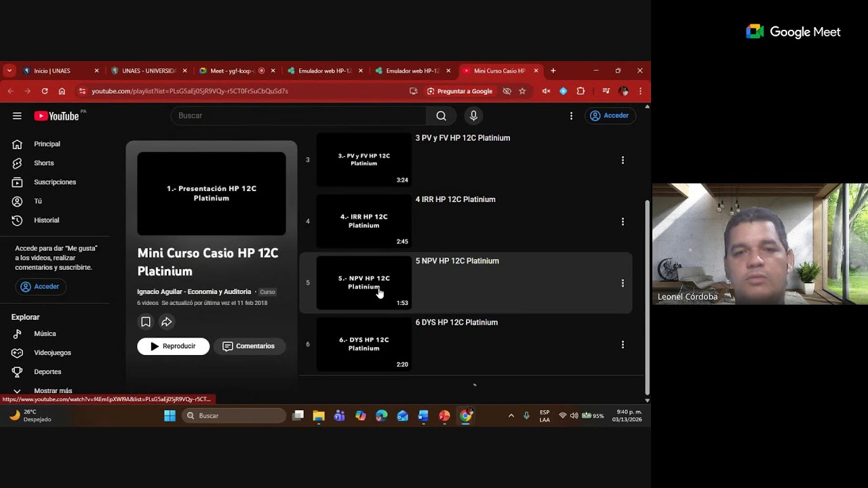Go to the YouTube logo home
Viewport: 868px width, 488px height.
57,116
